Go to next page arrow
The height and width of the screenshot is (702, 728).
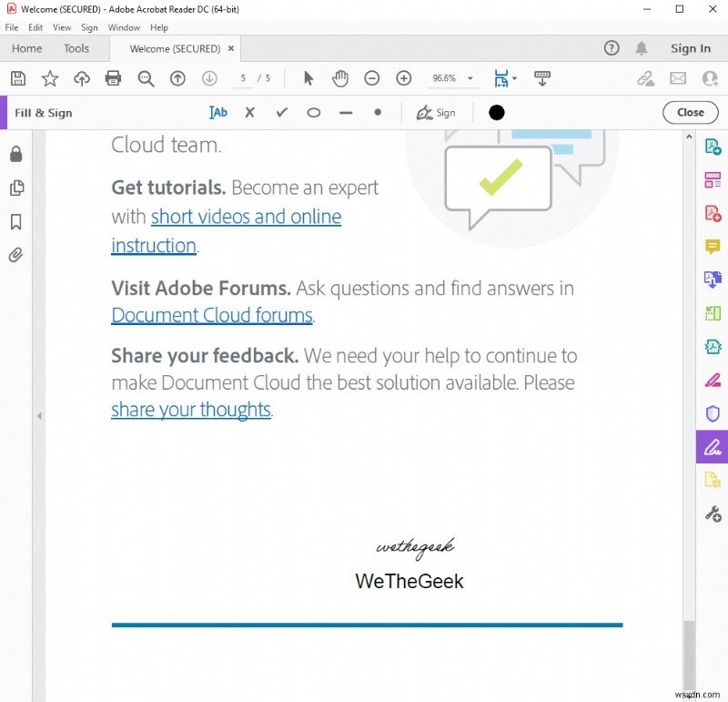tap(209, 78)
